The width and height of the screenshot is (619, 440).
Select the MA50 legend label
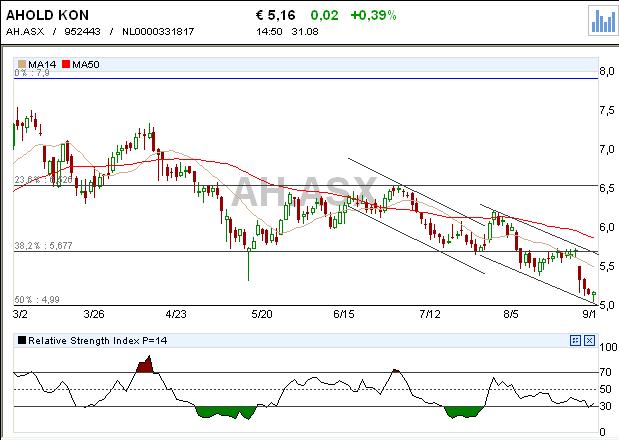[86, 64]
